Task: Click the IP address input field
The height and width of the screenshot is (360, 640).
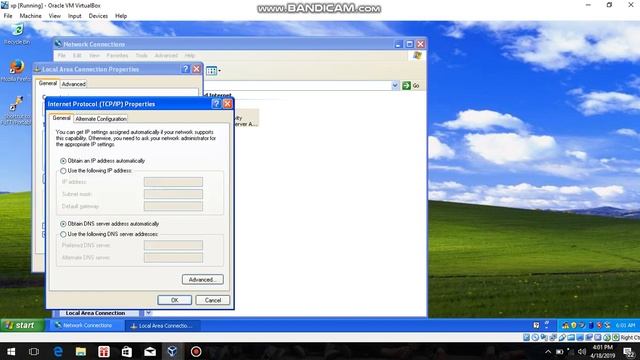Action: (x=173, y=182)
